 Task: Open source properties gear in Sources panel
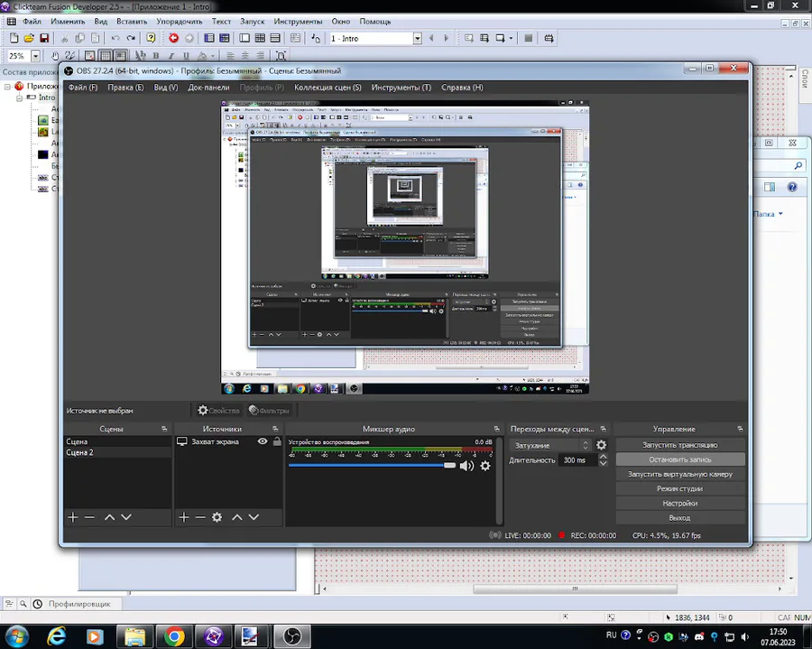point(217,517)
